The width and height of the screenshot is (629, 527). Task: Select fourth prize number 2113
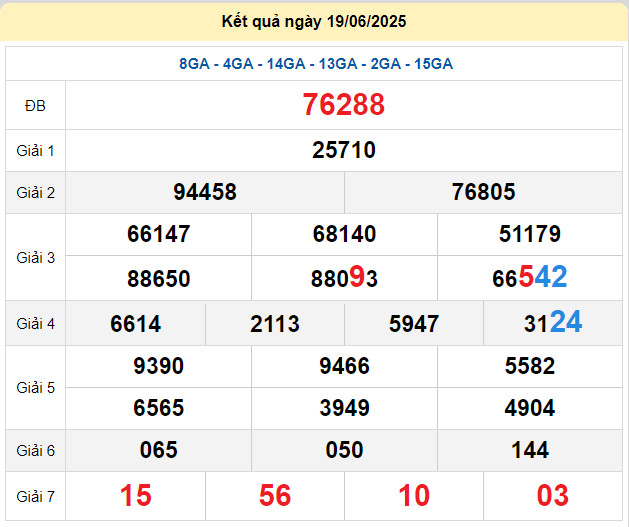click(275, 324)
